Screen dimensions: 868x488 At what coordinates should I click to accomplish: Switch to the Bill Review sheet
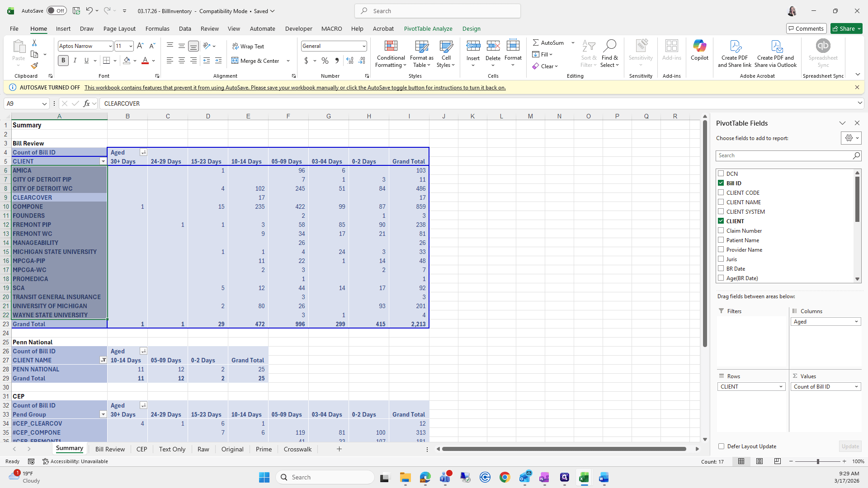tap(110, 449)
